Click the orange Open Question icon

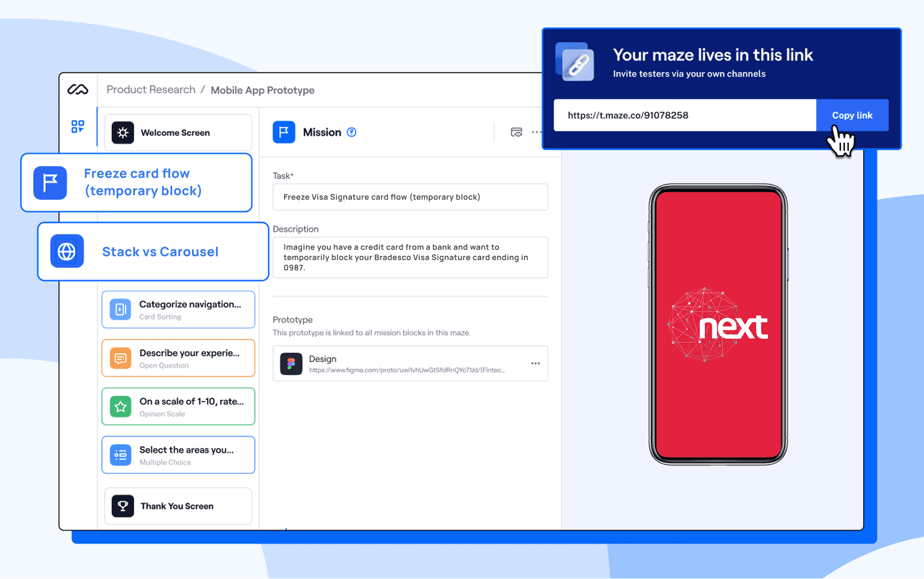tap(120, 358)
